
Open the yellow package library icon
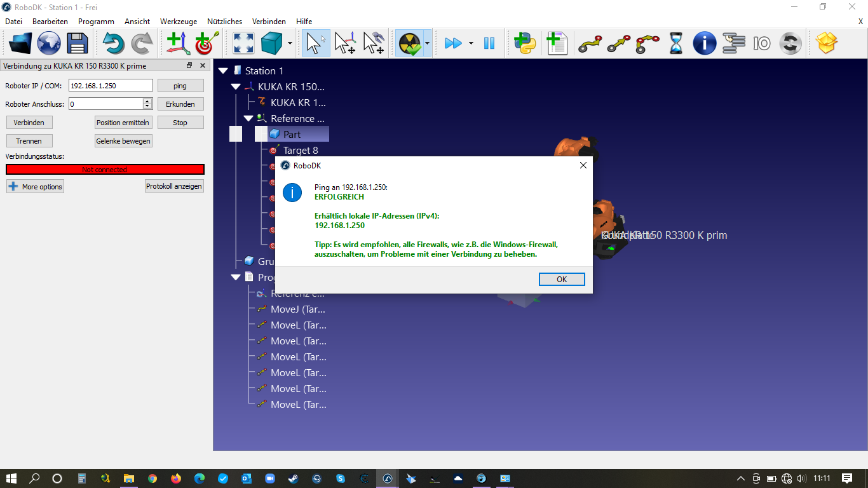(826, 43)
